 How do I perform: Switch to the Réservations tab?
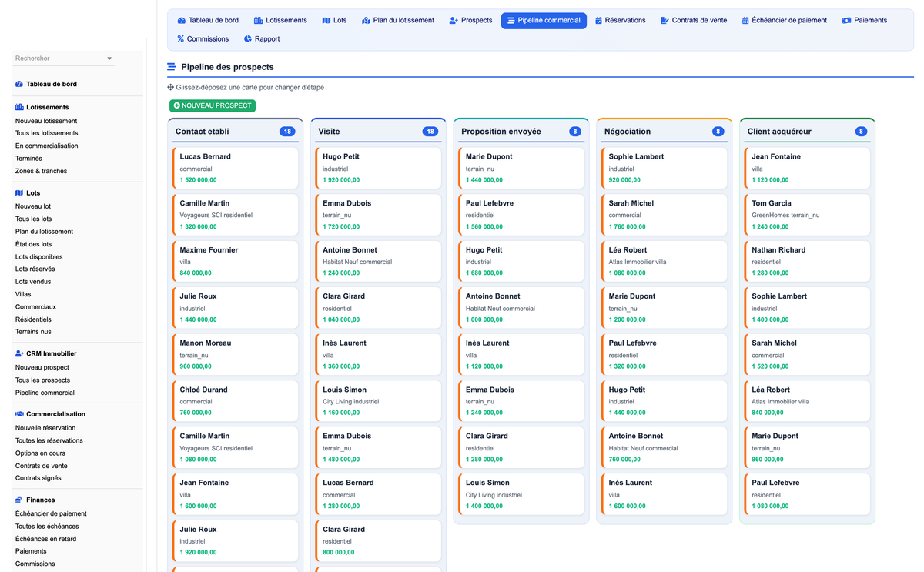(x=621, y=21)
